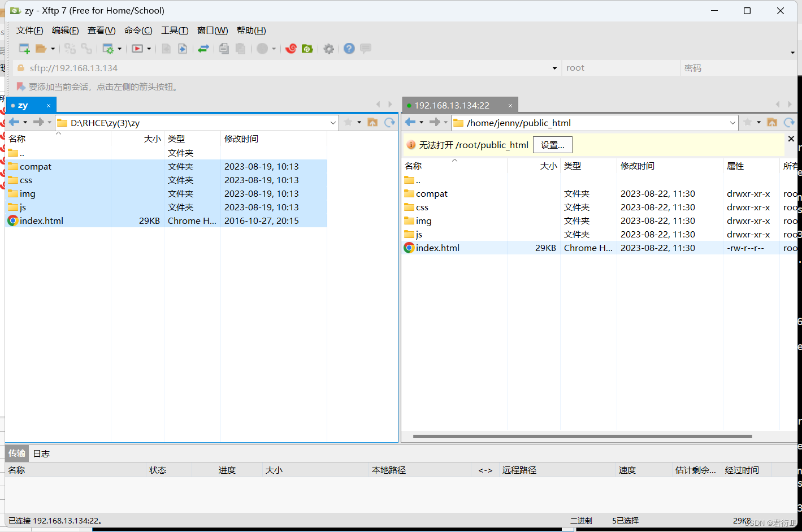Screen dimensions: 802x532
Task: Go forward in the remote pane
Action: (435, 122)
